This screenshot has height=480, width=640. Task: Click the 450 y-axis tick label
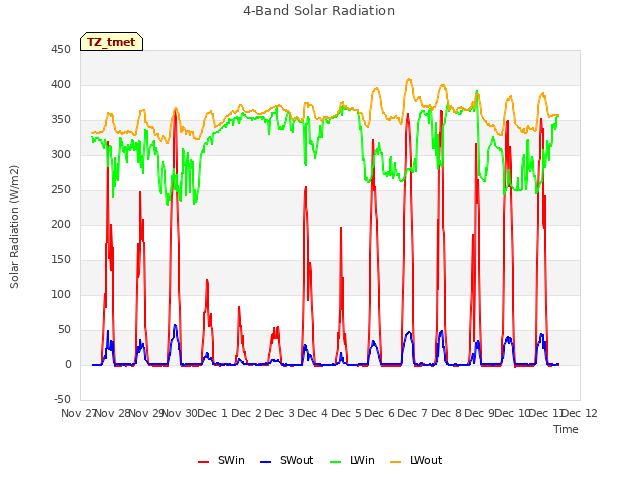[61, 49]
